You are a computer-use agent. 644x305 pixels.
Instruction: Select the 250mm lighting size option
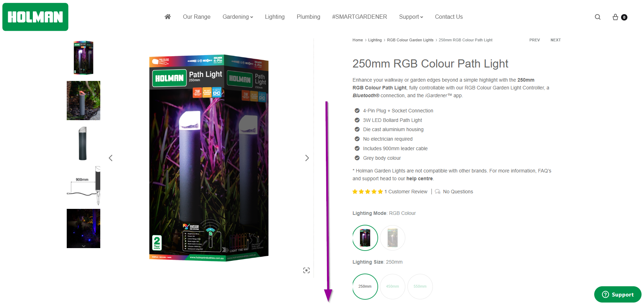365,286
